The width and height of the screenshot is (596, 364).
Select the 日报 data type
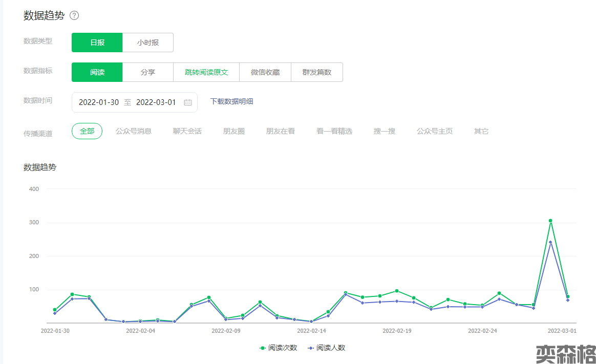(x=97, y=42)
